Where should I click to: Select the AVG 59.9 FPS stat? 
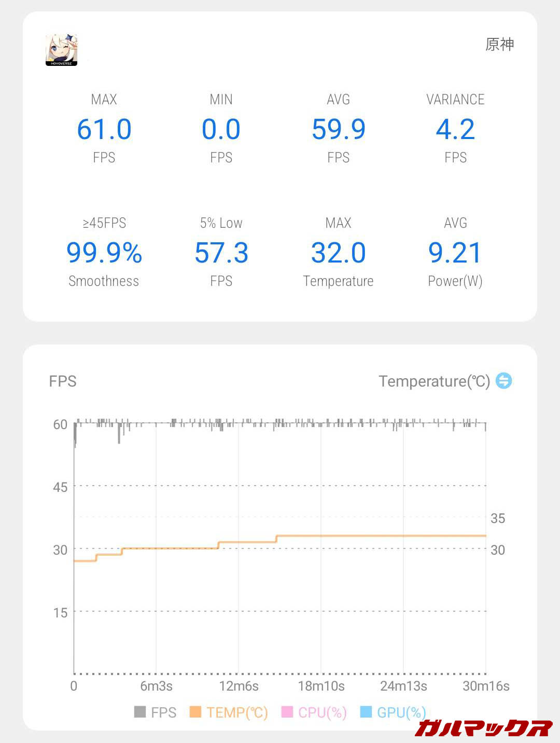tap(339, 129)
